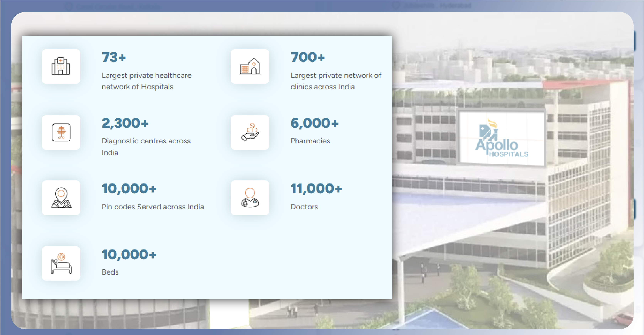Click the 10,000+ figure above Pin codes

pos(129,189)
